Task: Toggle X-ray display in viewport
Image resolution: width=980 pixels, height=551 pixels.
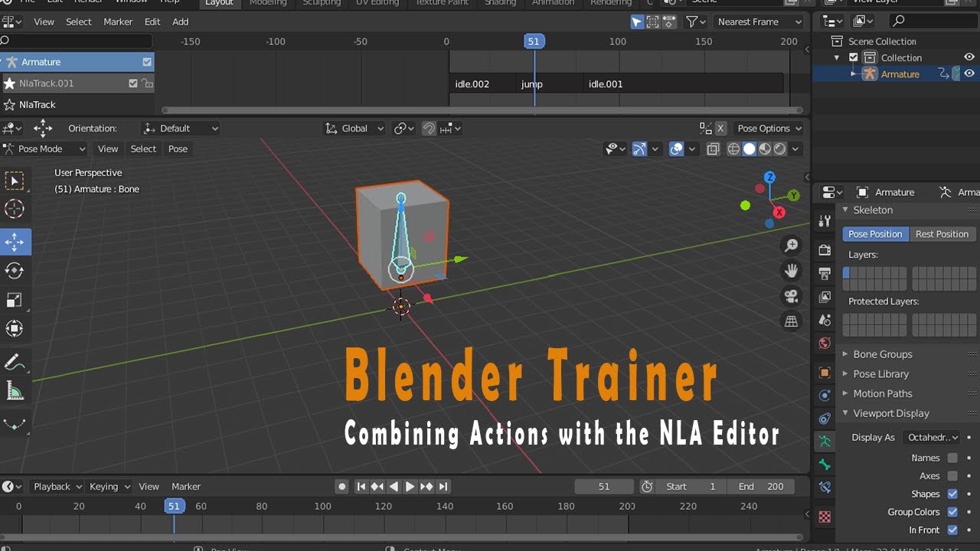Action: coord(713,149)
